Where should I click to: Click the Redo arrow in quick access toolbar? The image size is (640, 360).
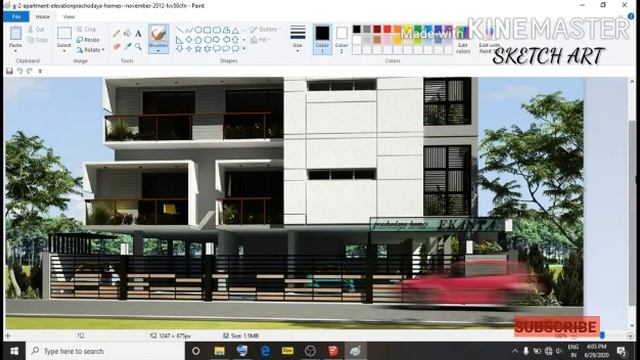29,71
